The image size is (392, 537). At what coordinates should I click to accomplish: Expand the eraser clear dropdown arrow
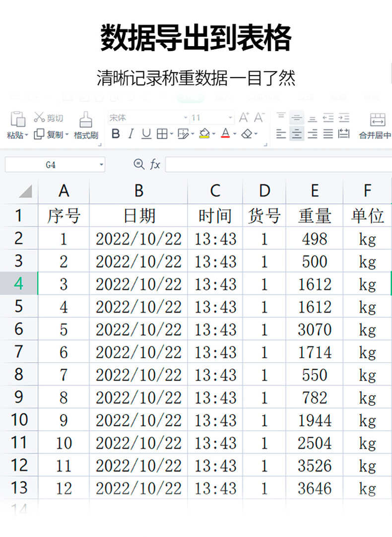pyautogui.click(x=256, y=134)
